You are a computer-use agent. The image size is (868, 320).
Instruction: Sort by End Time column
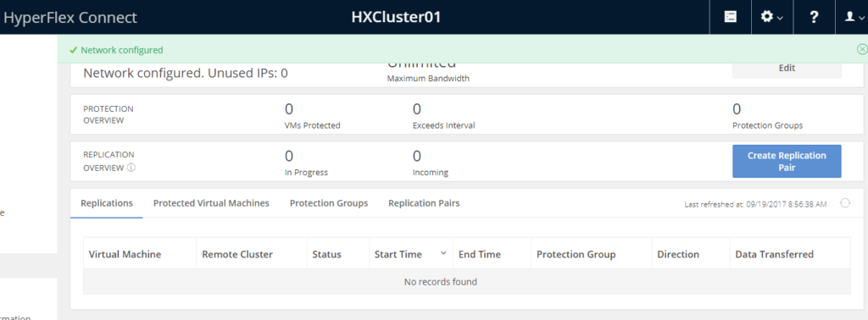click(x=480, y=254)
